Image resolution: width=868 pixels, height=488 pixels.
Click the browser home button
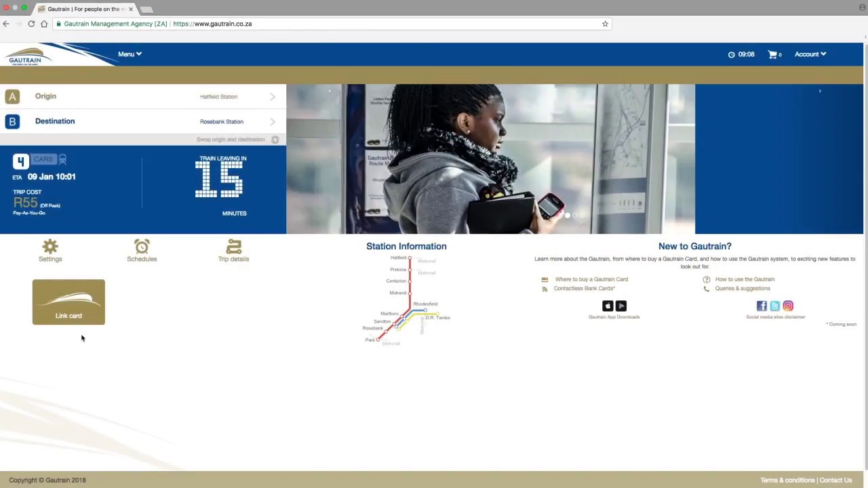pyautogui.click(x=44, y=24)
